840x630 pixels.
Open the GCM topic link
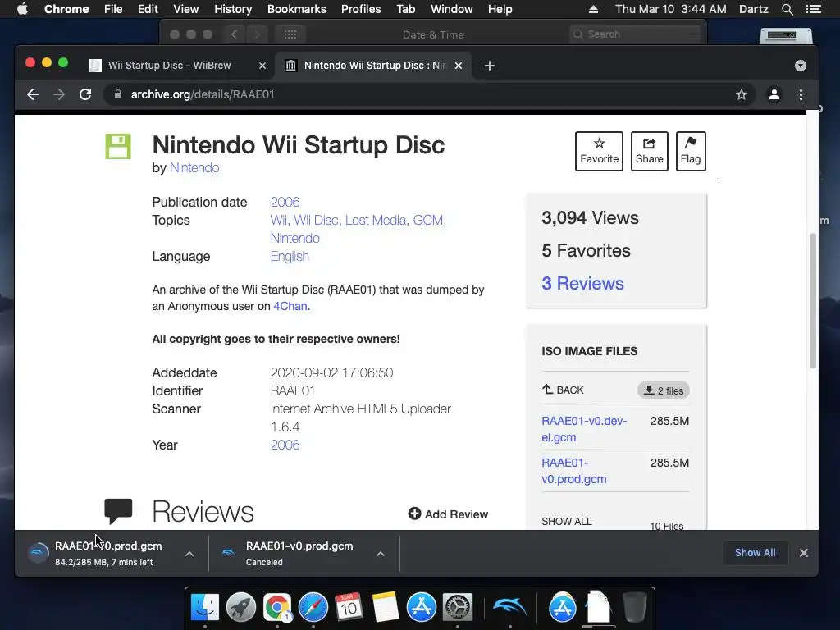tap(429, 220)
